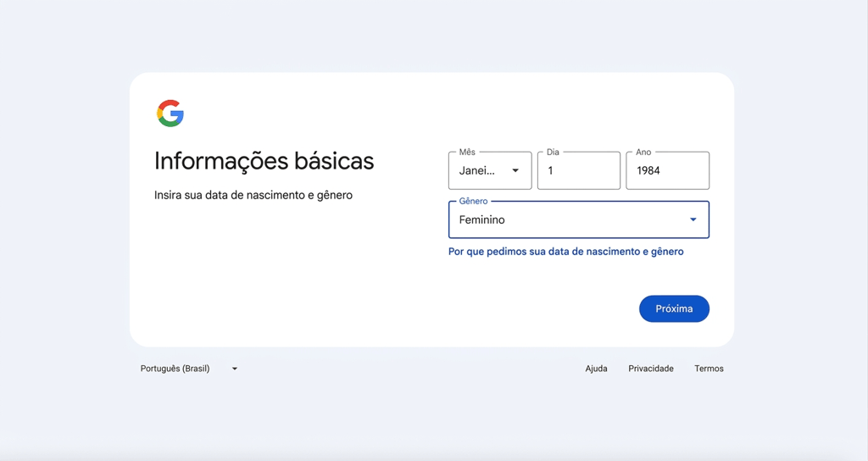Image resolution: width=868 pixels, height=461 pixels.
Task: Open link Por que pedimos sua data de nascimento
Action: pyautogui.click(x=565, y=252)
